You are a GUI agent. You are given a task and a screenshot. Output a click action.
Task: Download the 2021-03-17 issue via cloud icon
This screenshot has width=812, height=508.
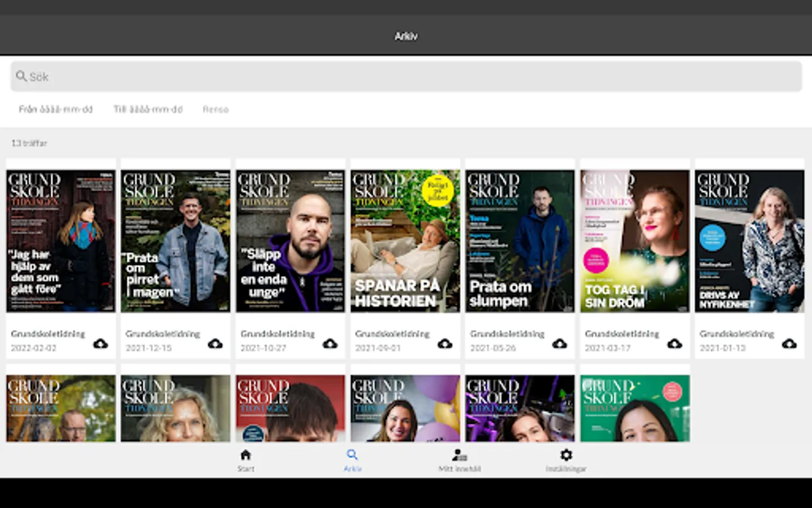click(x=674, y=344)
